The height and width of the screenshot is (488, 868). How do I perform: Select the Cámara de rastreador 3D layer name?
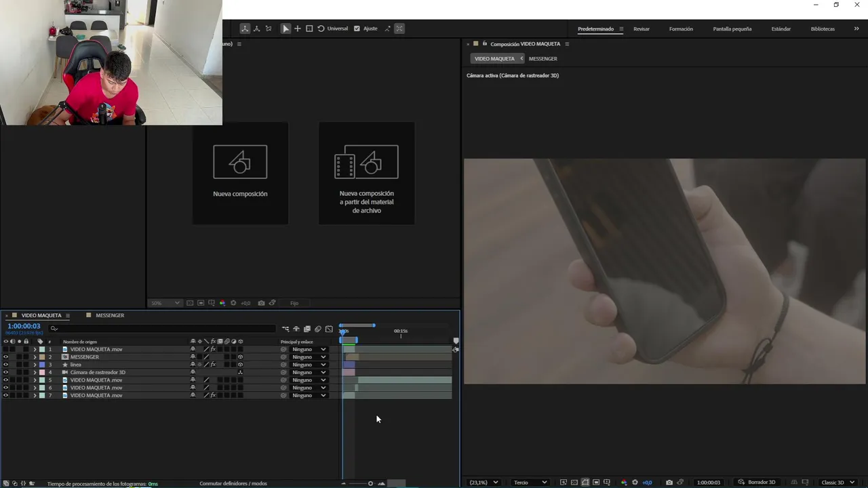[98, 372]
